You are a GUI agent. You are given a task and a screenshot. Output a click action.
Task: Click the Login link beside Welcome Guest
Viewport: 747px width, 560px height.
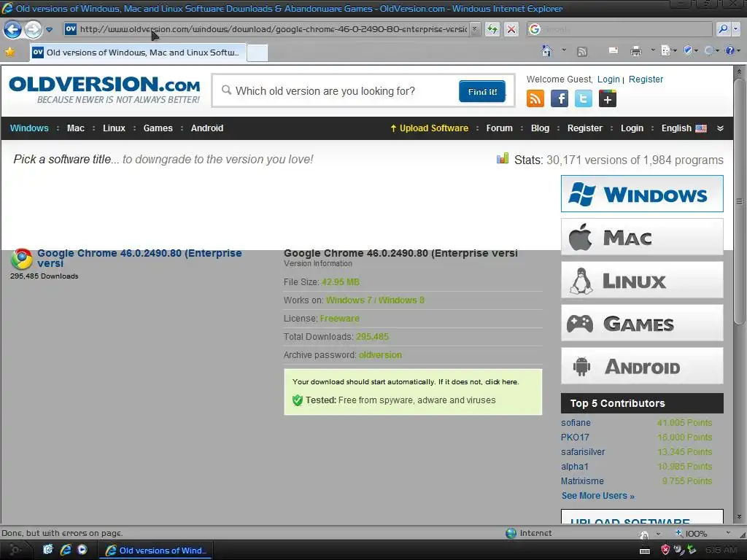[608, 79]
